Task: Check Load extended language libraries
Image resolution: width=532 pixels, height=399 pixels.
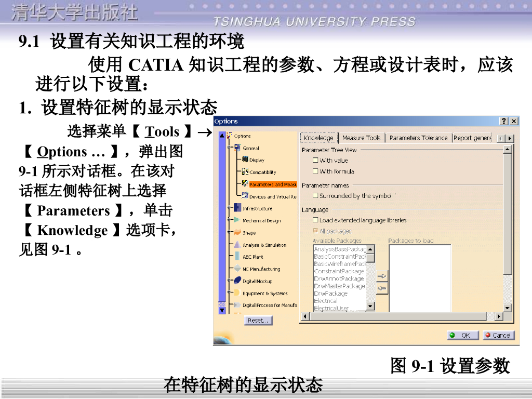Action: pyautogui.click(x=315, y=220)
